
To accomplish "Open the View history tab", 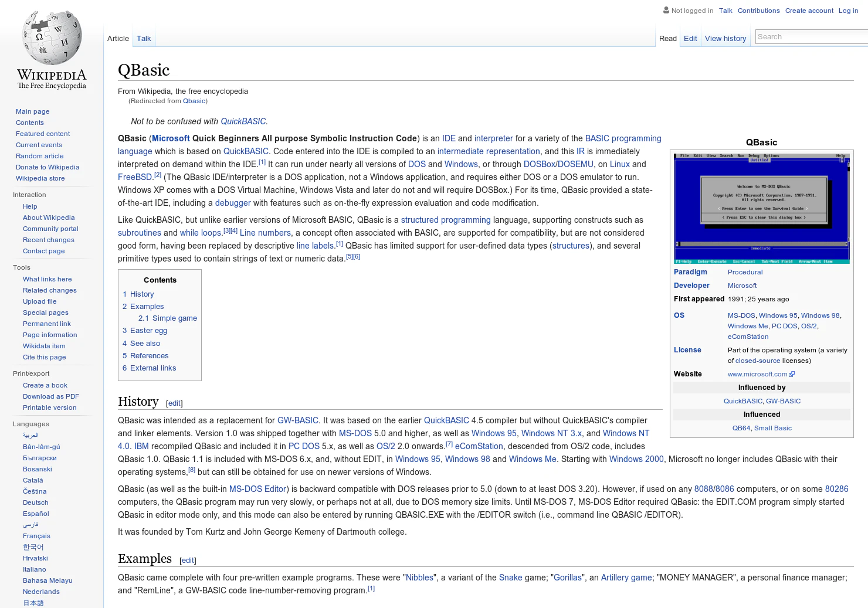I will coord(725,39).
